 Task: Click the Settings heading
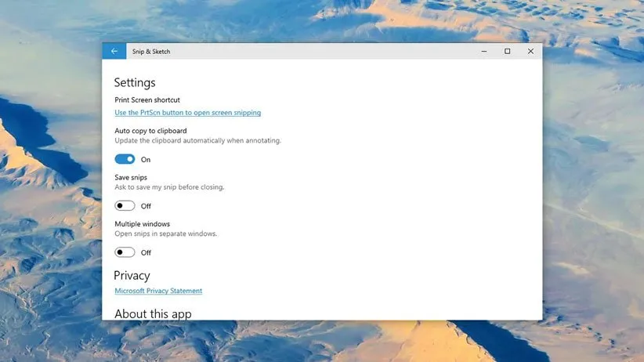pyautogui.click(x=135, y=82)
